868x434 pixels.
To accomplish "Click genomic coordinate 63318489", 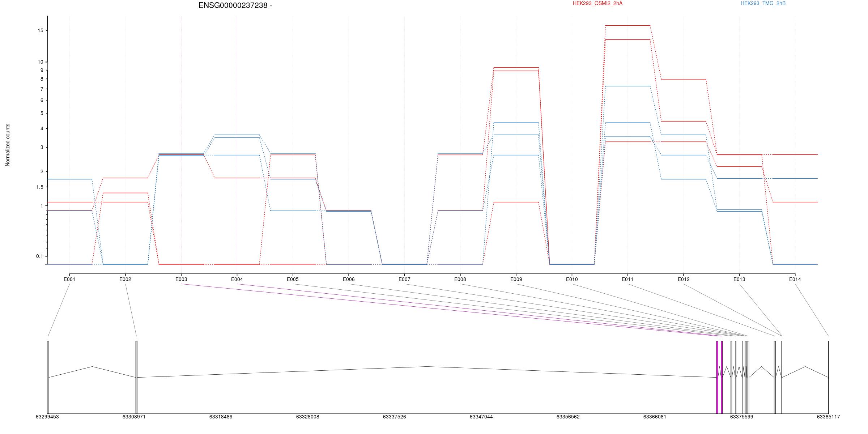I will click(x=221, y=417).
